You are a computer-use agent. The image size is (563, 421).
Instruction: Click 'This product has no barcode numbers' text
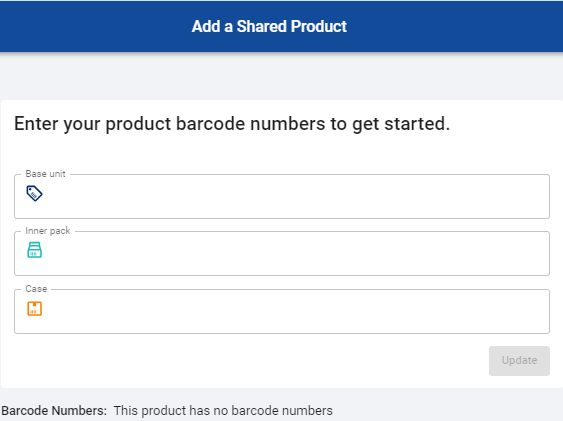pyautogui.click(x=223, y=410)
